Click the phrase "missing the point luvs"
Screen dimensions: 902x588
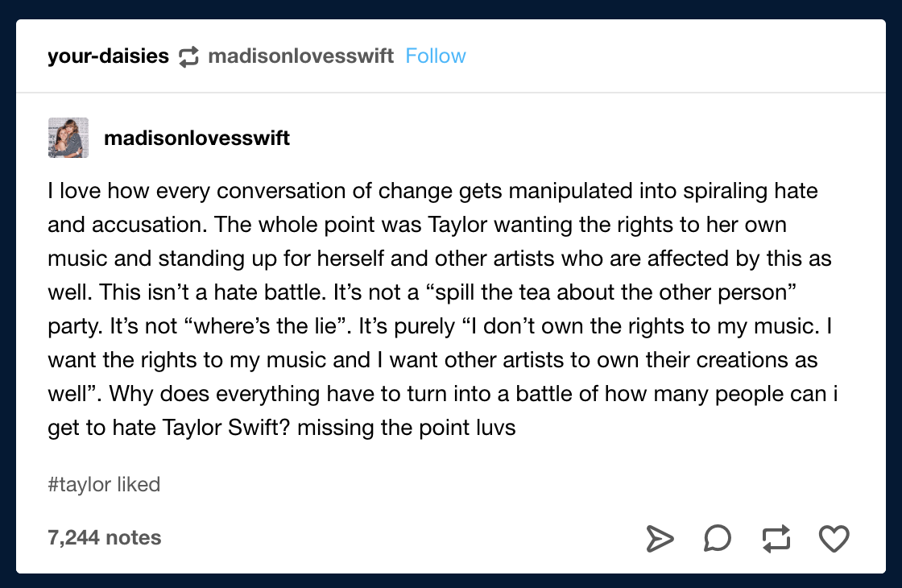(x=406, y=428)
